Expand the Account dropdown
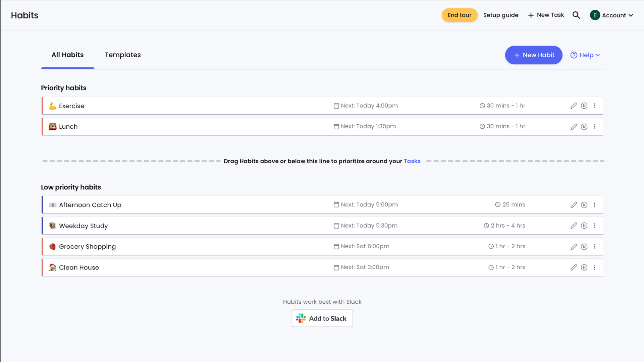 point(611,15)
